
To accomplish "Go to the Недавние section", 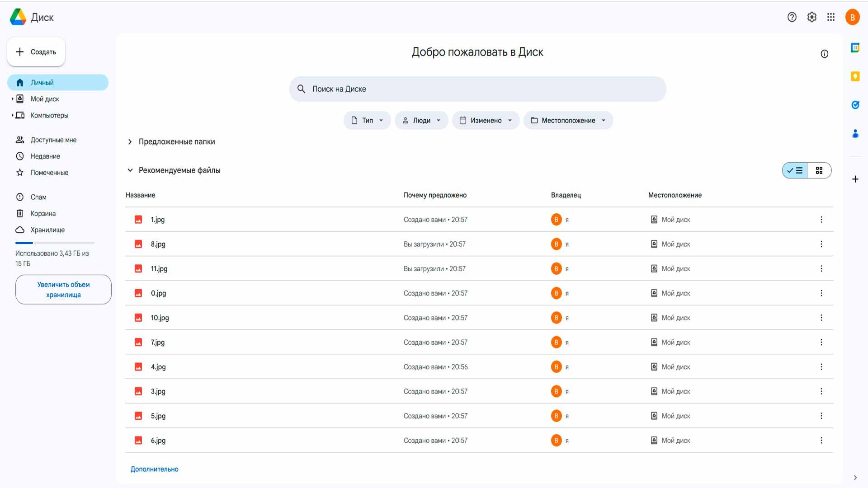I will [x=45, y=156].
